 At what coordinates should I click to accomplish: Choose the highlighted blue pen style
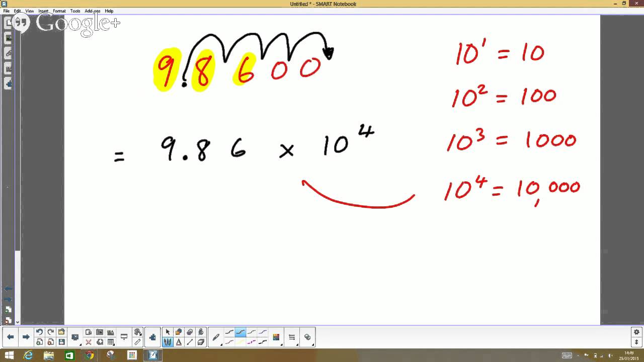(x=240, y=332)
